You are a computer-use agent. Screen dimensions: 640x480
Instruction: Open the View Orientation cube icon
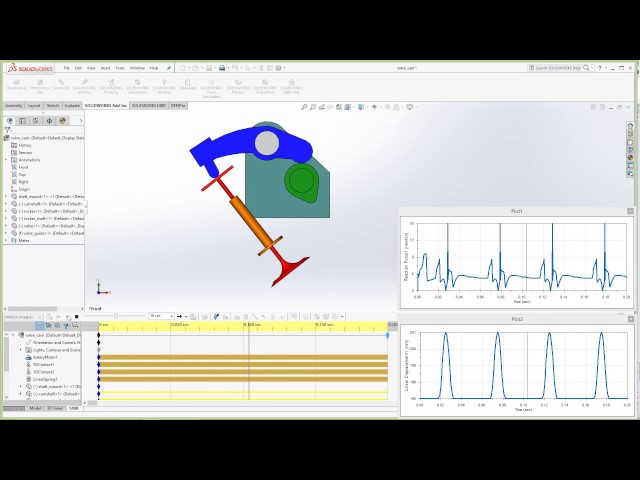click(348, 107)
